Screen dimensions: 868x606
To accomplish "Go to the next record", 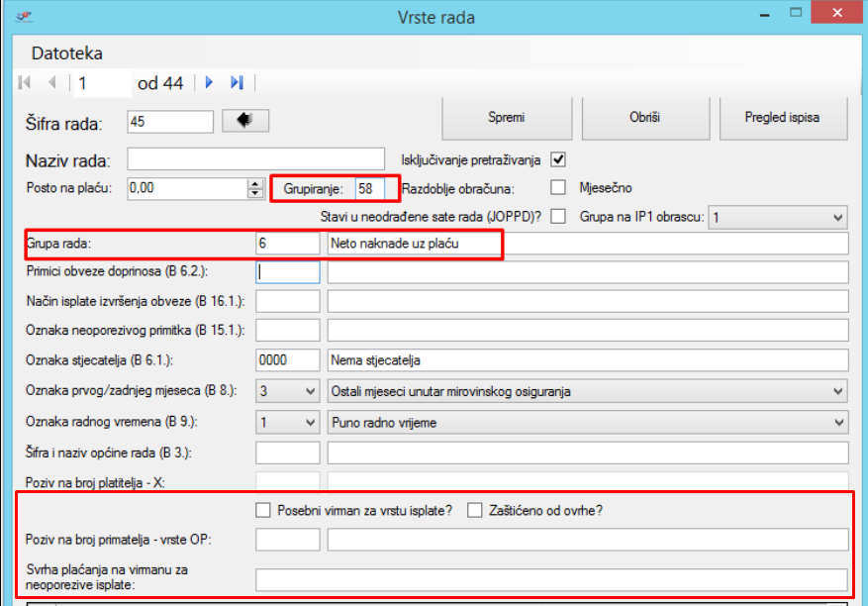I will (209, 83).
